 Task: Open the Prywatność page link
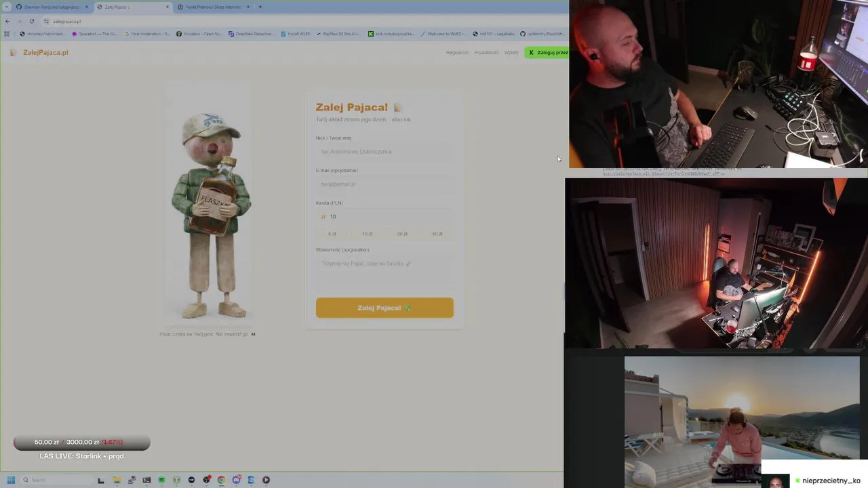[x=486, y=52]
